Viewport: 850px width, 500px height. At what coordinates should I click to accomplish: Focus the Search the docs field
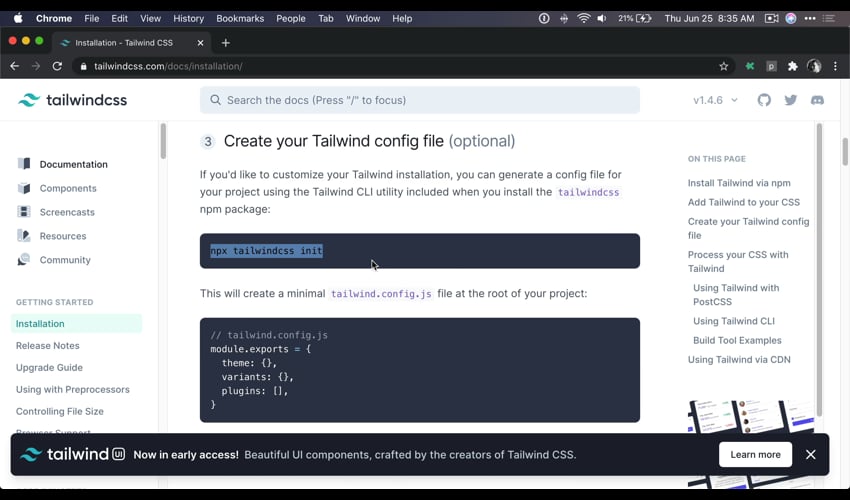(x=420, y=100)
